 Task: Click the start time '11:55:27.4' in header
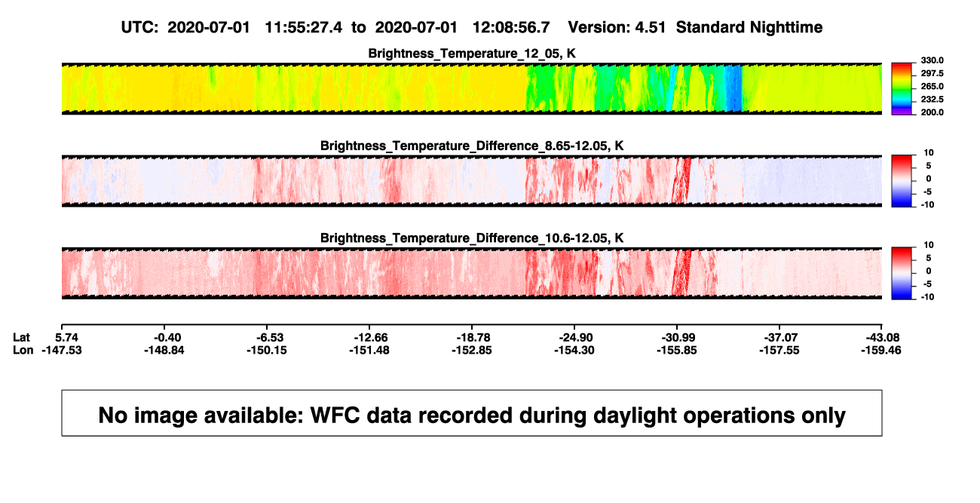click(x=303, y=27)
